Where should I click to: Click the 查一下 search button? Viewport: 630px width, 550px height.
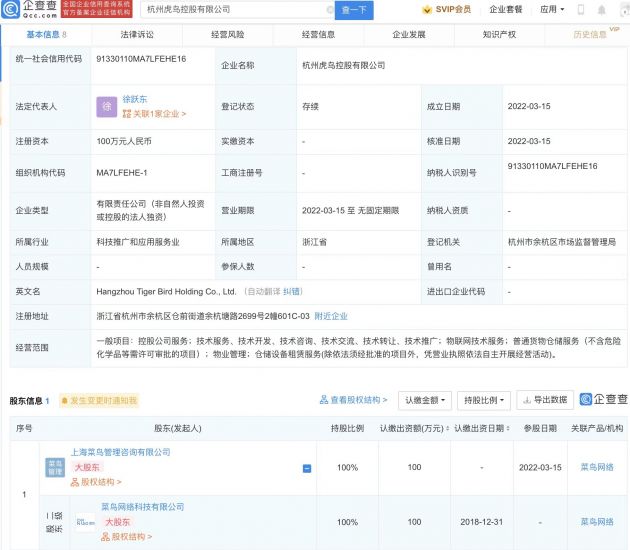click(x=354, y=10)
